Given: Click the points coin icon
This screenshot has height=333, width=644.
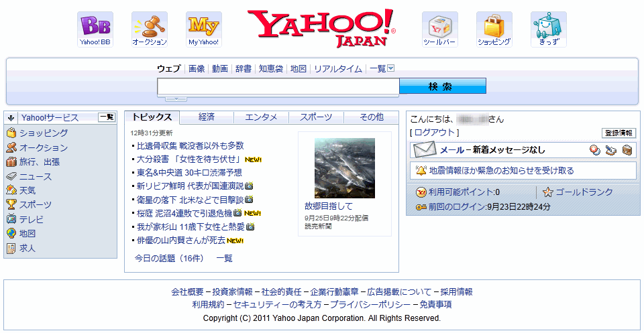Looking at the screenshot, I should pos(421,192).
